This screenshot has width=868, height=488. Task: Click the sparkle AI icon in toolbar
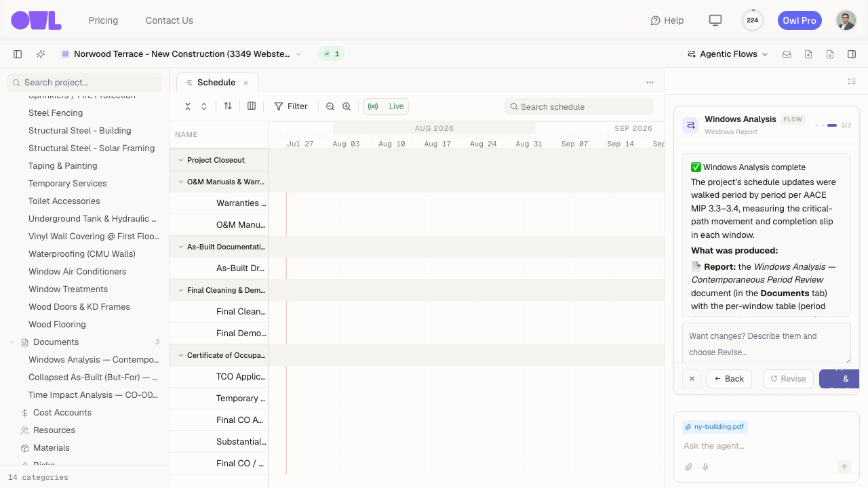41,54
